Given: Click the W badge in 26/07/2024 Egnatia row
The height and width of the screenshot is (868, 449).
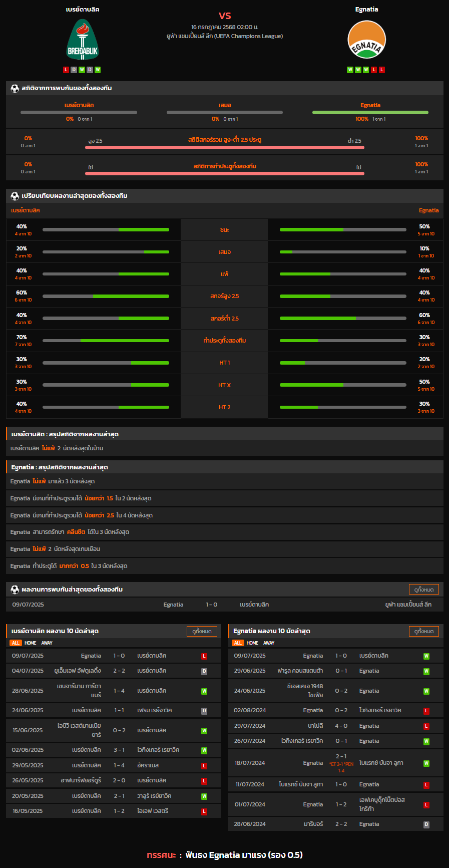Looking at the screenshot, I should [426, 741].
